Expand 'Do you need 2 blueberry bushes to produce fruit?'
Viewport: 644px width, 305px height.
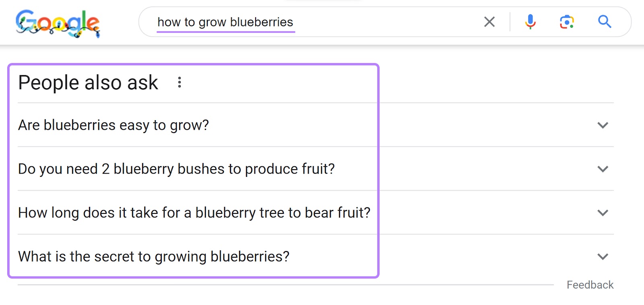602,169
